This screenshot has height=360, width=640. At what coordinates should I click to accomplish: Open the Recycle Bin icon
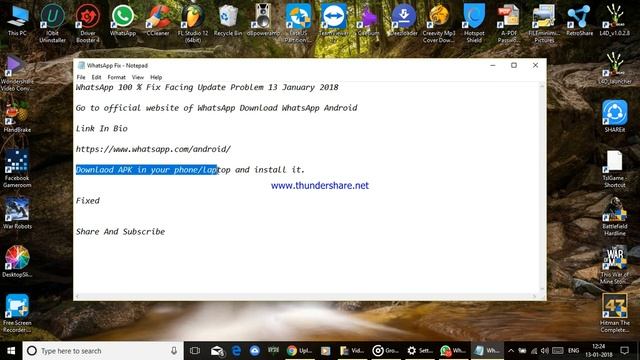click(x=228, y=20)
